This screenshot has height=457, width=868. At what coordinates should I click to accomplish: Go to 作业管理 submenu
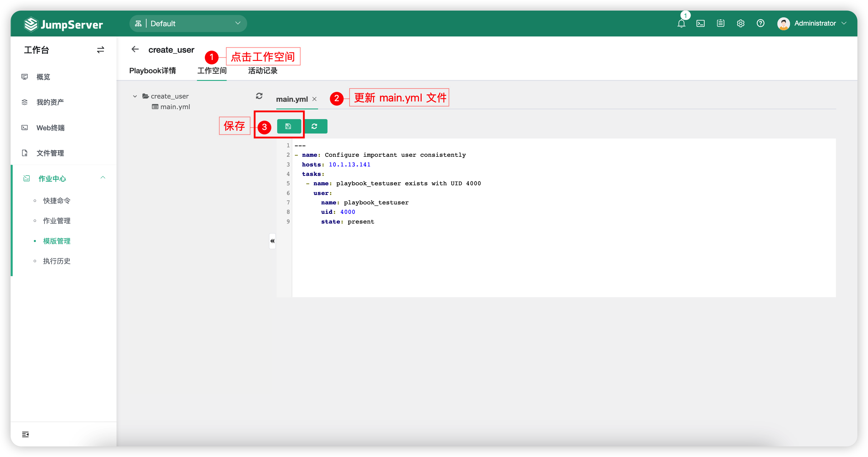coord(56,221)
